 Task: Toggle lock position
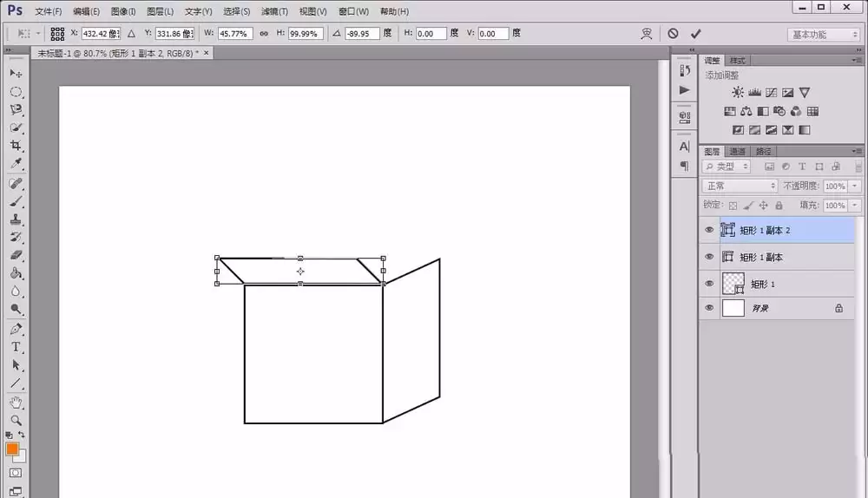pos(763,206)
